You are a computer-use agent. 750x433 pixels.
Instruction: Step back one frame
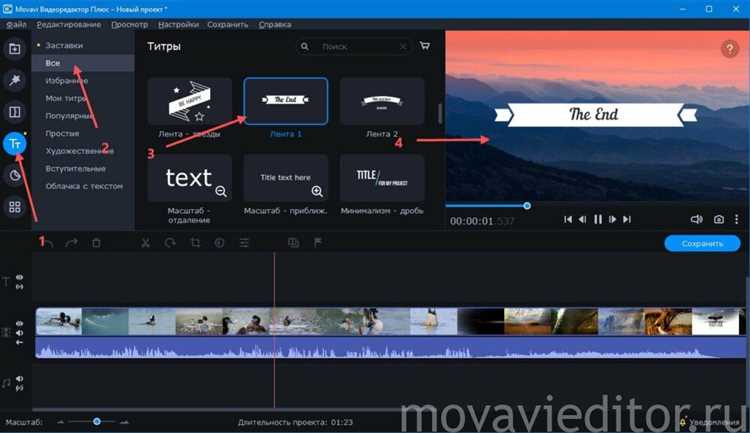coord(583,219)
